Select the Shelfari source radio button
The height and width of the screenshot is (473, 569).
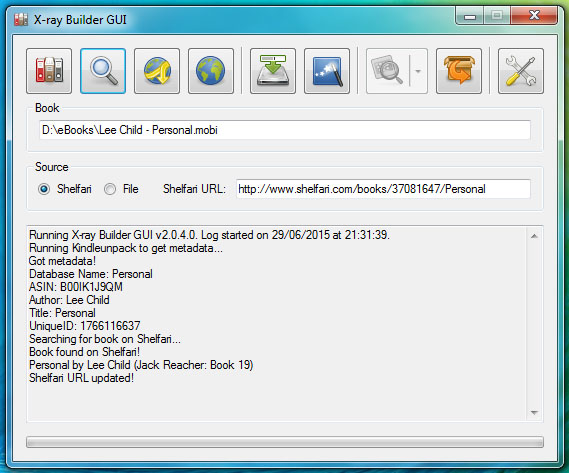pos(44,189)
